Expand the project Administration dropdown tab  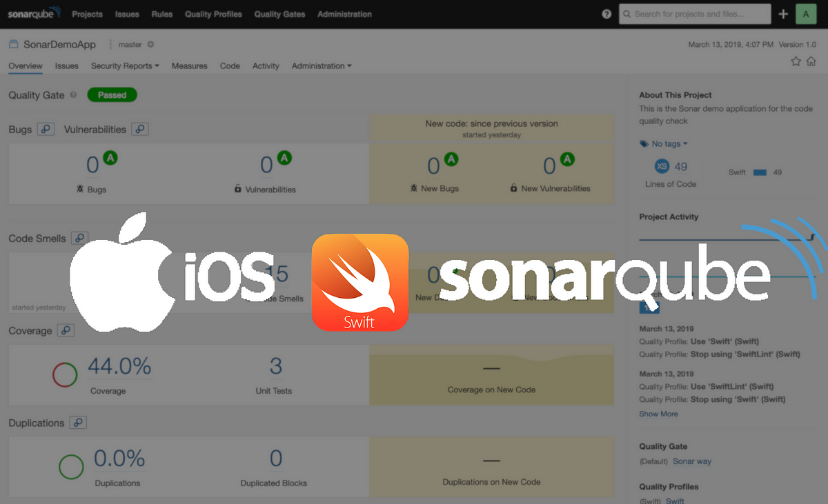322,66
